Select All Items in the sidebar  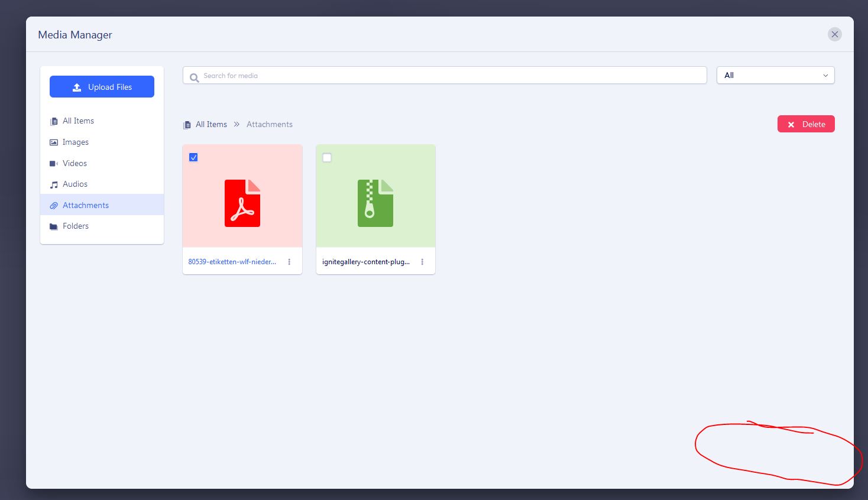(x=78, y=121)
